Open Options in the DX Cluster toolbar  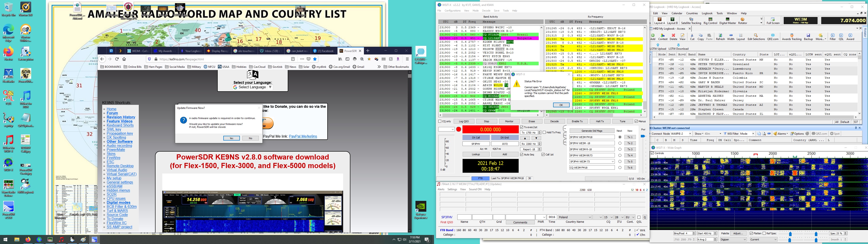point(797,134)
